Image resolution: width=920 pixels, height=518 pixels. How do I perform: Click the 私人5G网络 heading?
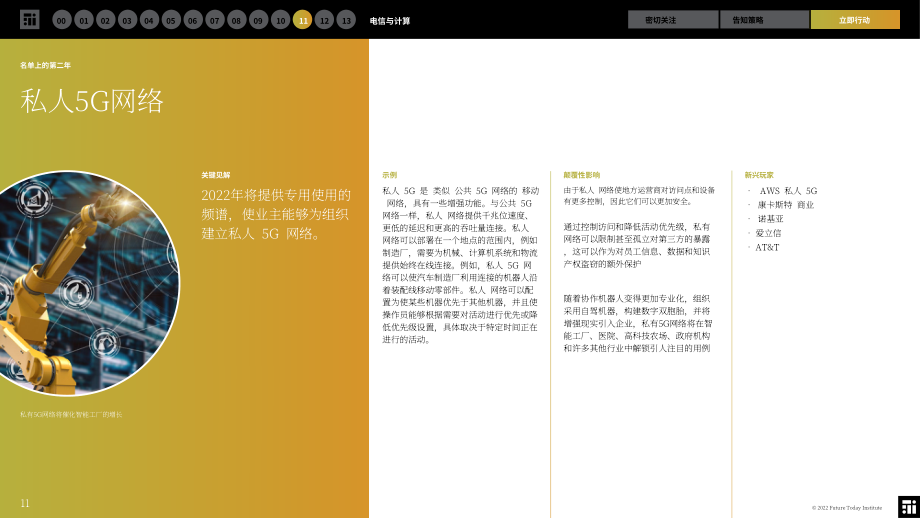pos(92,101)
